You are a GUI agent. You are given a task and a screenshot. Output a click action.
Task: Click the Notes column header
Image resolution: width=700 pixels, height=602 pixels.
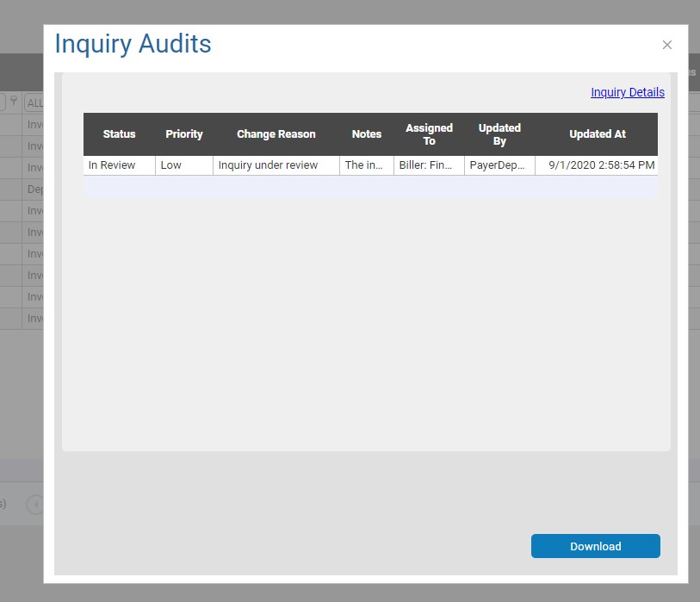point(367,134)
